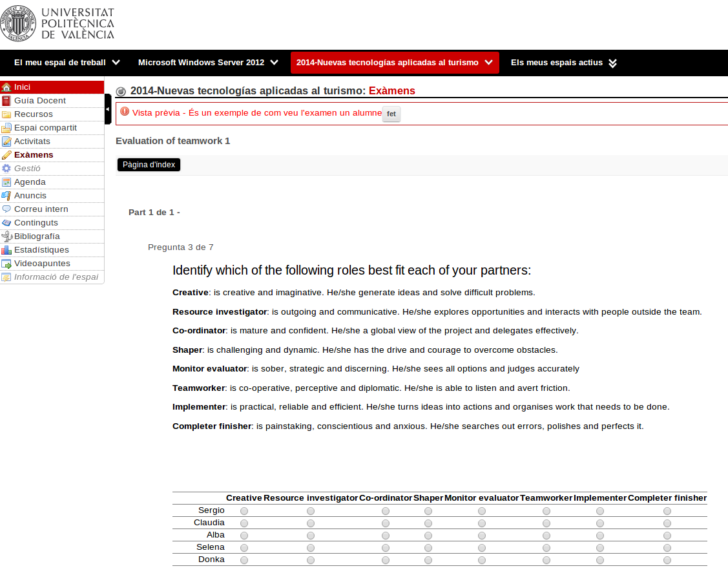Click the Agenda calendar icon

6,182
